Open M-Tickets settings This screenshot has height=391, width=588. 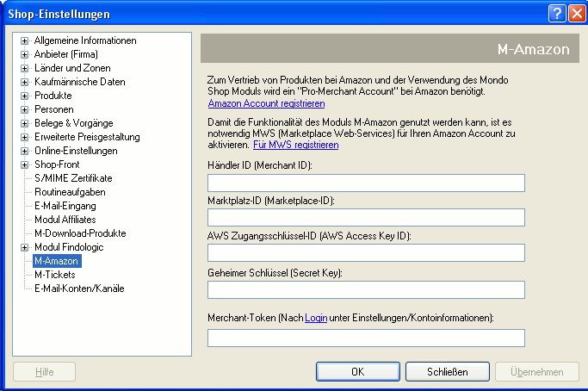point(55,275)
